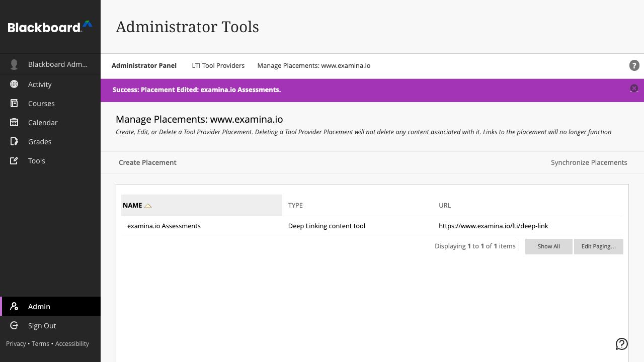This screenshot has width=644, height=362.
Task: Open the floating help chat icon
Action: coord(622,344)
